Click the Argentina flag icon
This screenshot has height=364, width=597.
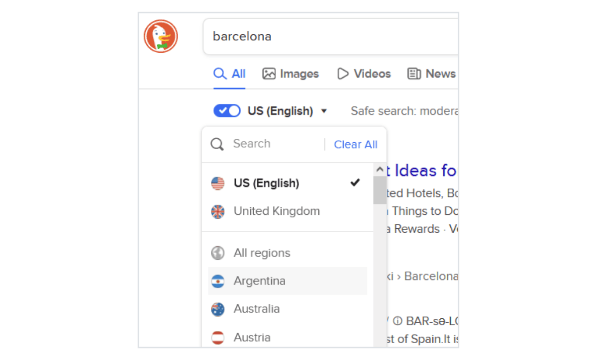(218, 281)
